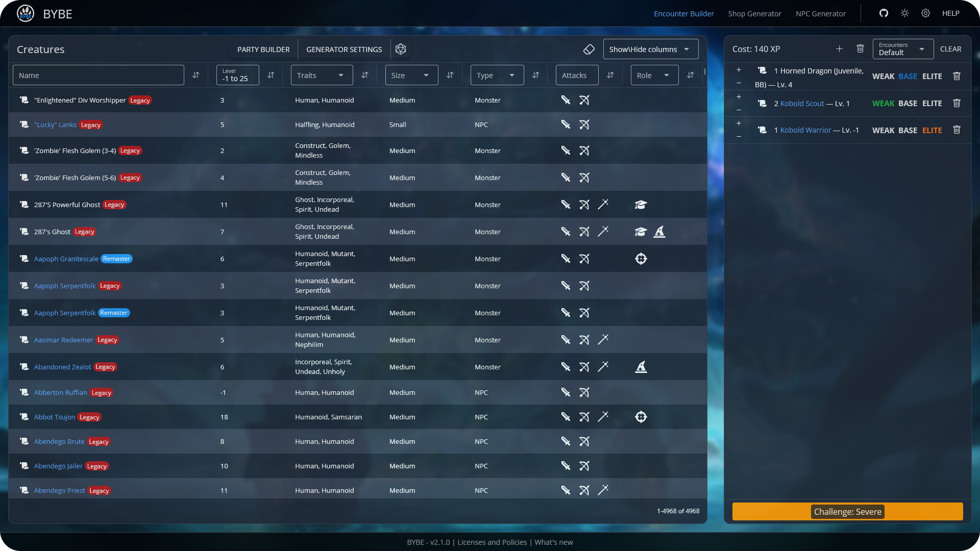Click the area attack icon for Abandoned Zealot
The width and height of the screenshot is (980, 551).
click(x=602, y=367)
